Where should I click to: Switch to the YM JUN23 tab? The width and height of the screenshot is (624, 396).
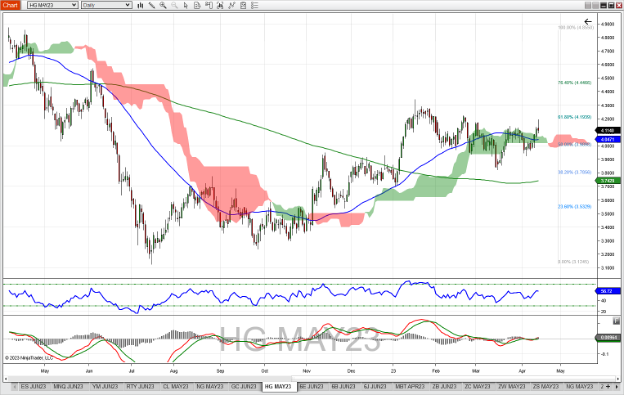tap(105, 386)
